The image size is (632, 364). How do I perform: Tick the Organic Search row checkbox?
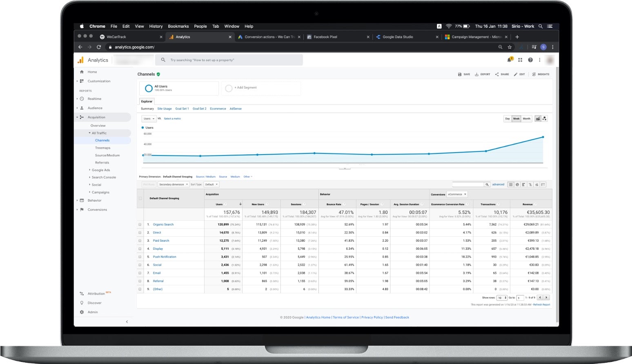140,224
